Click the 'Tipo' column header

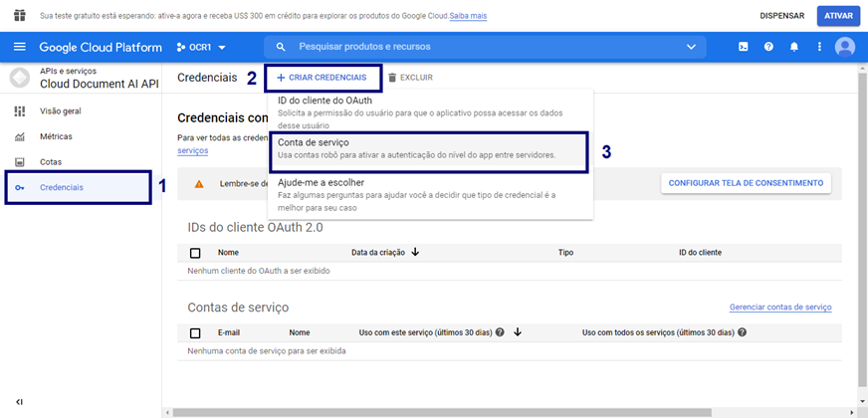[x=565, y=253]
